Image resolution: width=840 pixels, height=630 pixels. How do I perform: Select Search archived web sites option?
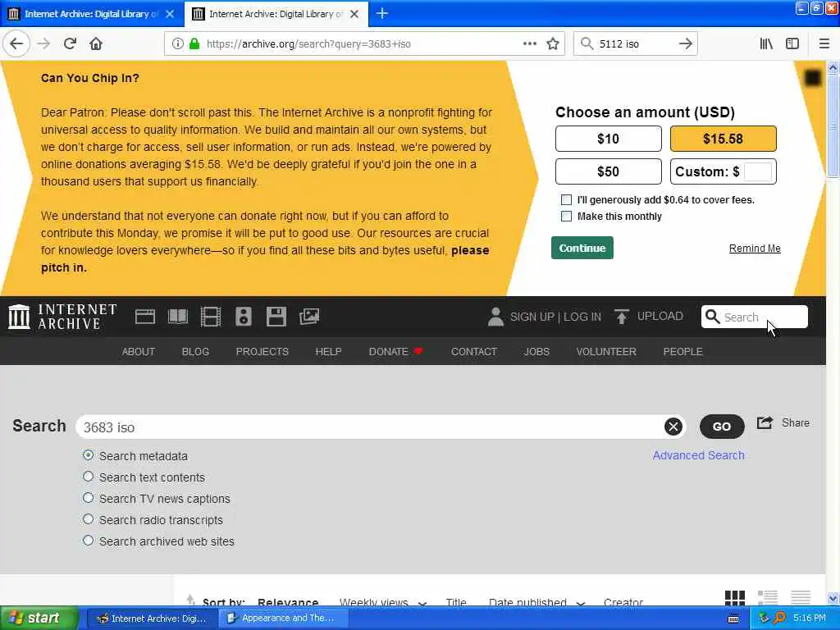tap(89, 541)
